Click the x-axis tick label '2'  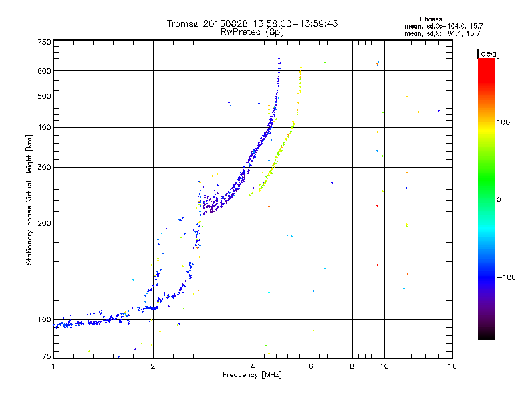[153, 366]
